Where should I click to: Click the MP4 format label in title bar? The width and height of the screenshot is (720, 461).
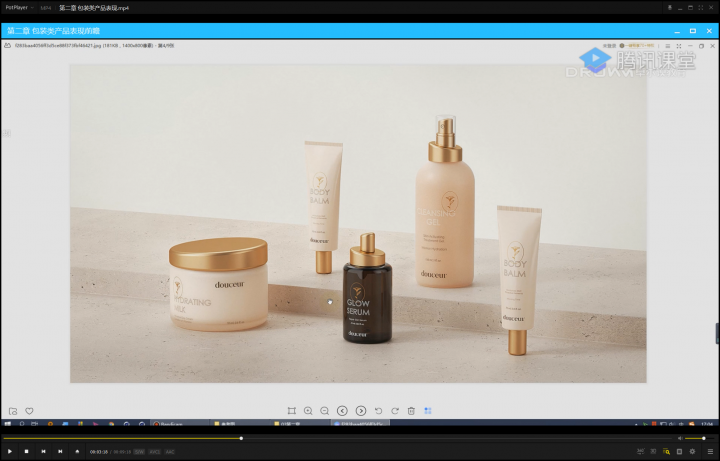pyautogui.click(x=46, y=8)
